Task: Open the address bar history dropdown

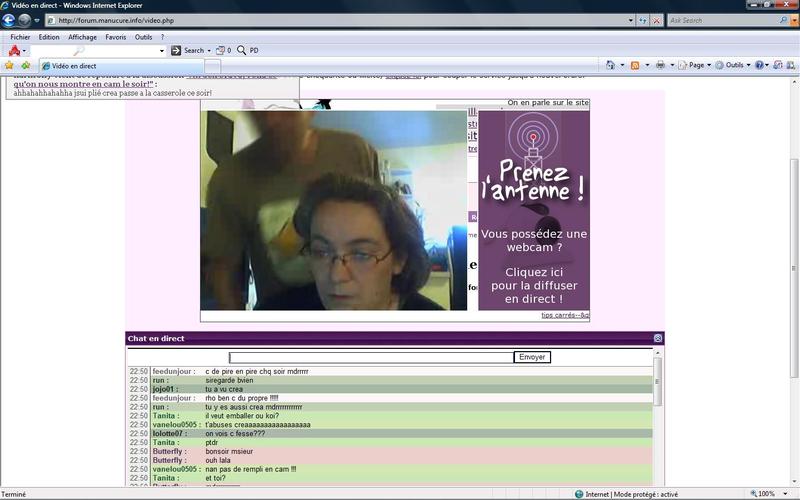Action: [x=631, y=20]
